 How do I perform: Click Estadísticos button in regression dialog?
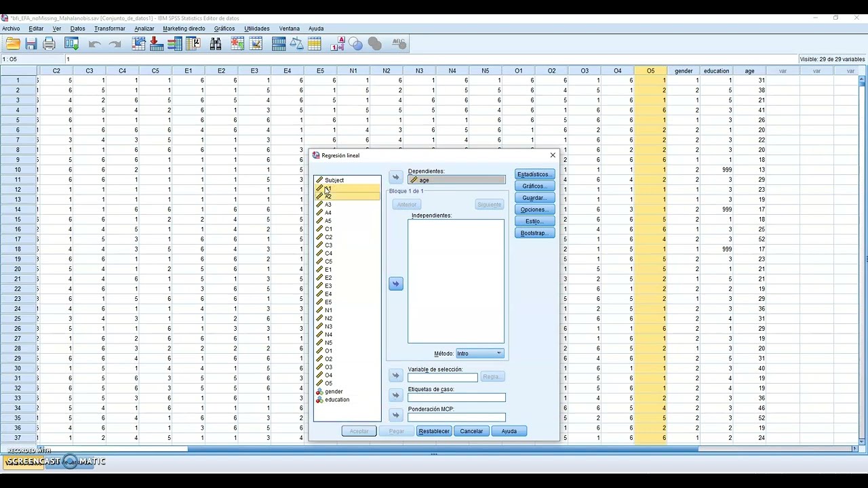[534, 174]
